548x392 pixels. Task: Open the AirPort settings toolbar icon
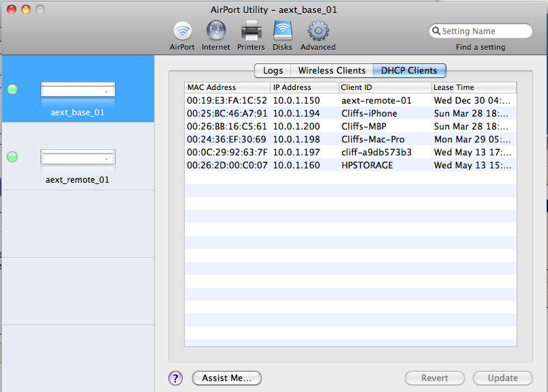tap(183, 31)
